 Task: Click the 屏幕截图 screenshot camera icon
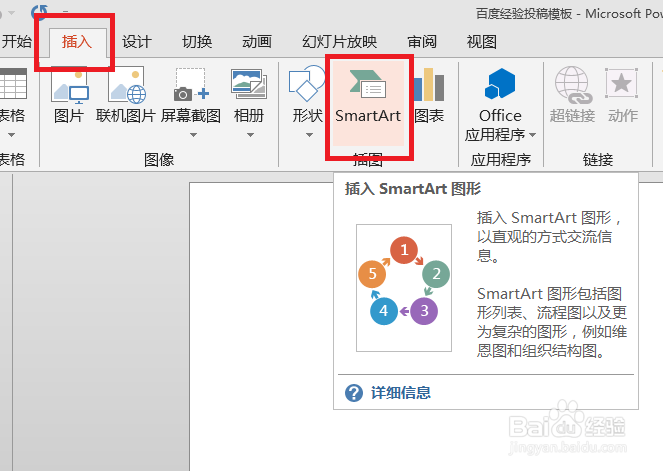coord(191,85)
